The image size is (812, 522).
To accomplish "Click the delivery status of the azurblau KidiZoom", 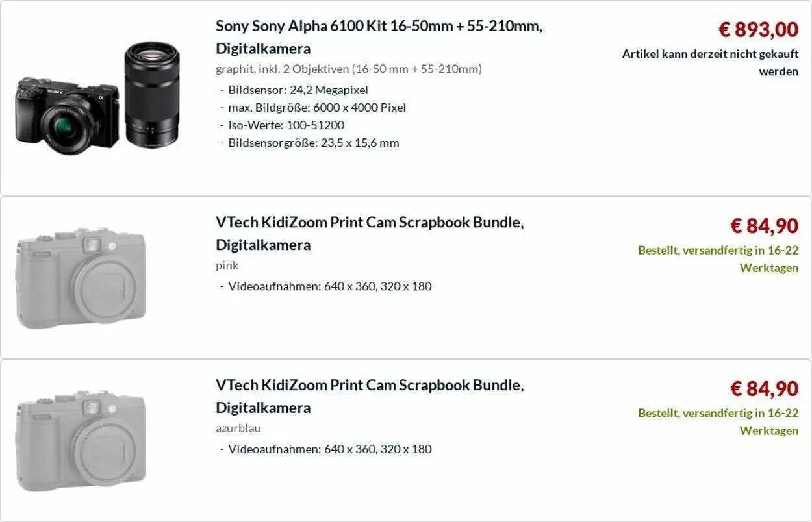I will pyautogui.click(x=718, y=421).
